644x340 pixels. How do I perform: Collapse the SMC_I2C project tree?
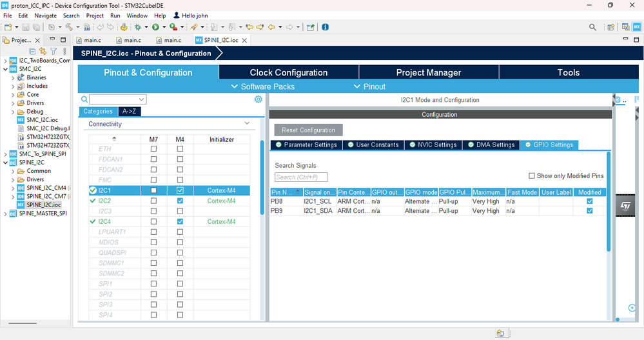[x=5, y=69]
